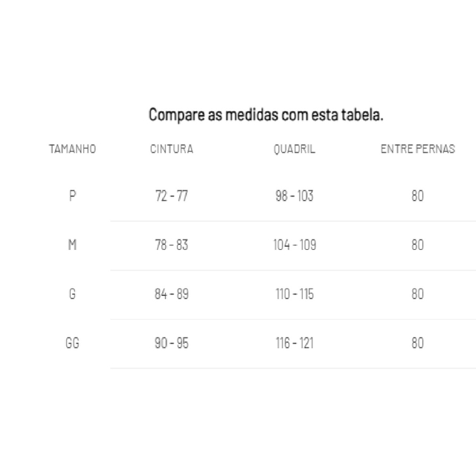Click hip value 98 - 103
The height and width of the screenshot is (476, 476).
coord(295,196)
